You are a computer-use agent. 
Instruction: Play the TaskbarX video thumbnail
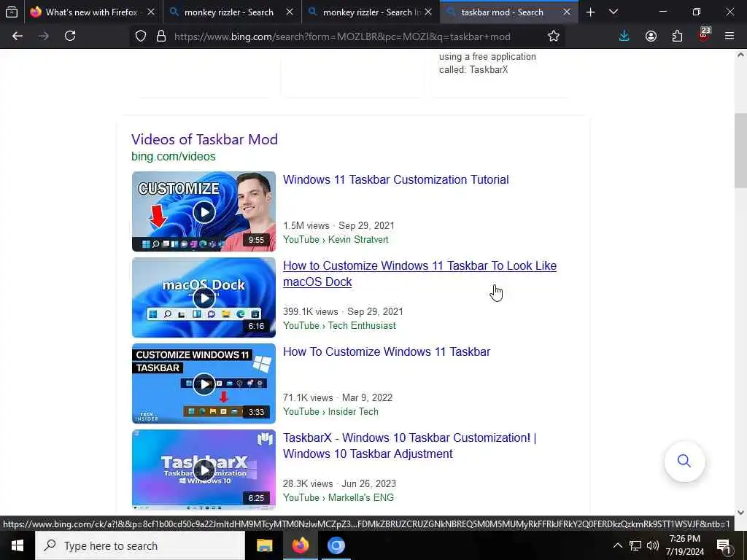[x=204, y=470]
